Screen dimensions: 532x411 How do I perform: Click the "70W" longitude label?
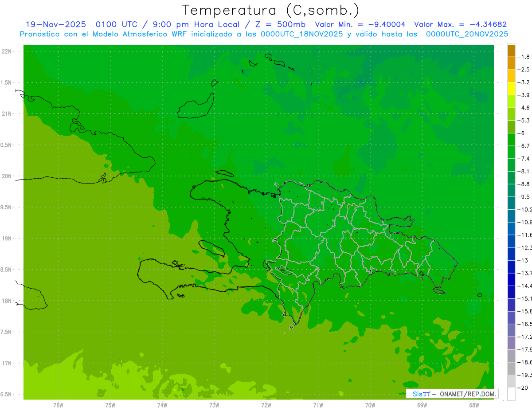370,405
